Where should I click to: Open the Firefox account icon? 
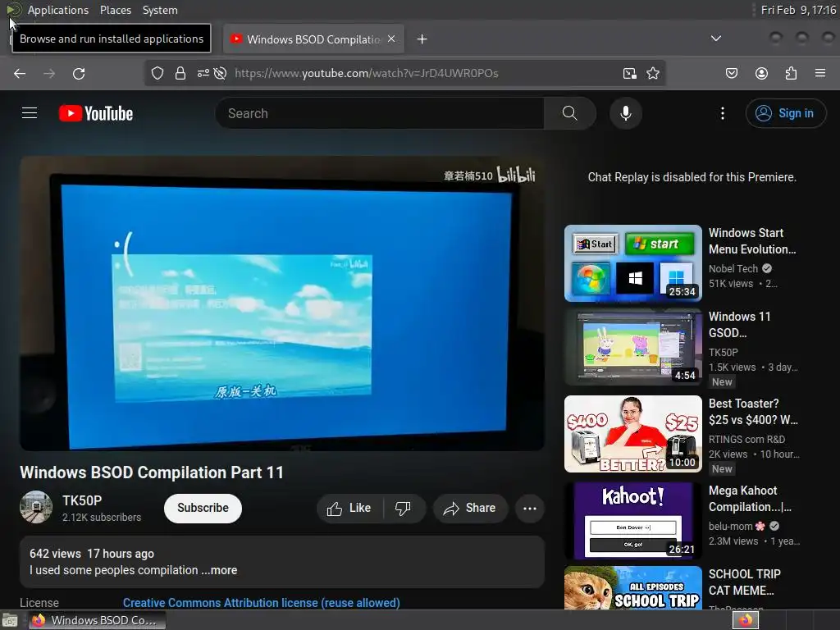(761, 73)
